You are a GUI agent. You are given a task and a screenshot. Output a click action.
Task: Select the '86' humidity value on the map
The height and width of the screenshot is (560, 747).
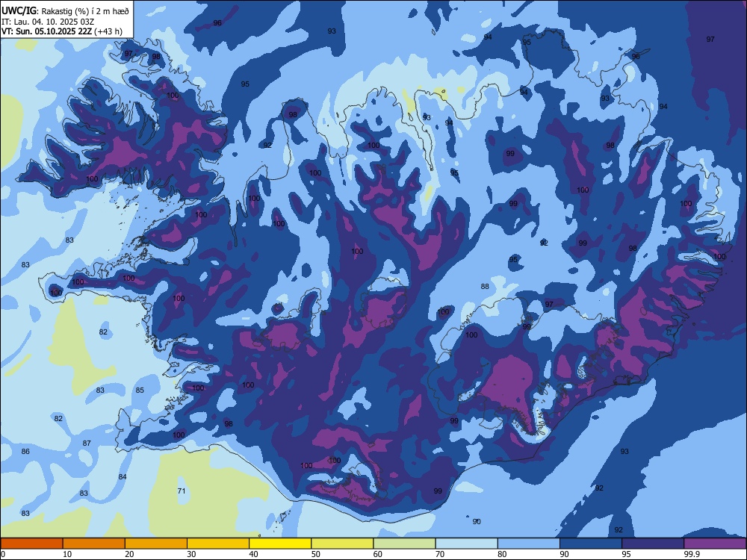pos(25,451)
